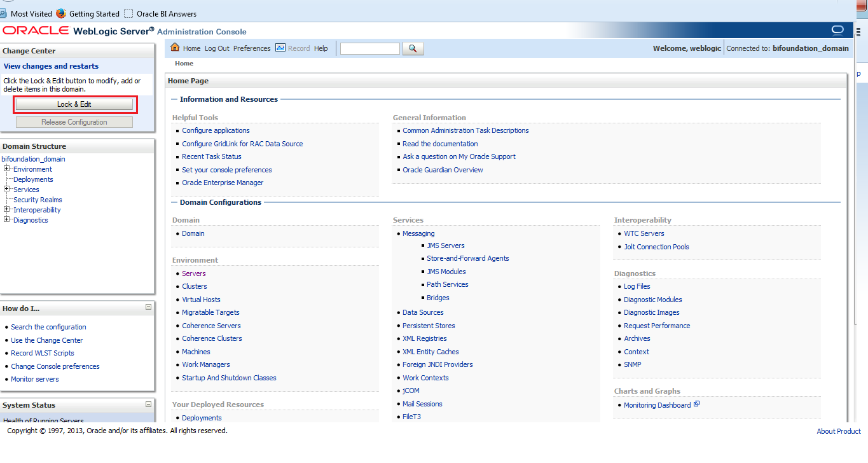Open the Foreign JNDI Providers link
Image resolution: width=868 pixels, height=463 pixels.
(437, 364)
